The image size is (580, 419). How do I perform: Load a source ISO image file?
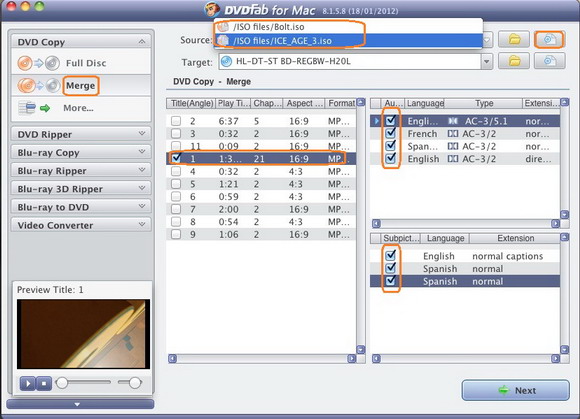click(549, 39)
